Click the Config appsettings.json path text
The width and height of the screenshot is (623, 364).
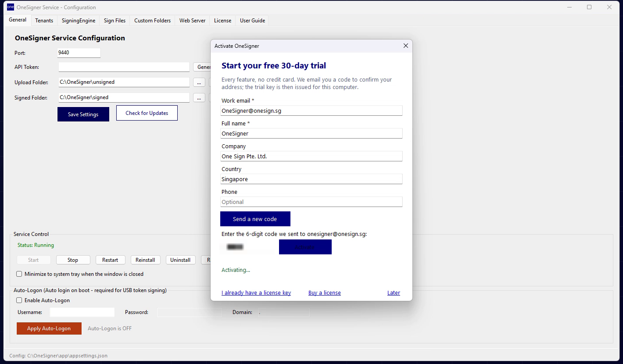click(x=58, y=356)
